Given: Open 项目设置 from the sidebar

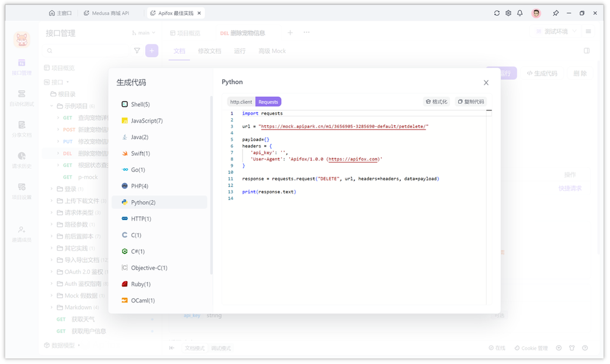Looking at the screenshot, I should coord(22,187).
